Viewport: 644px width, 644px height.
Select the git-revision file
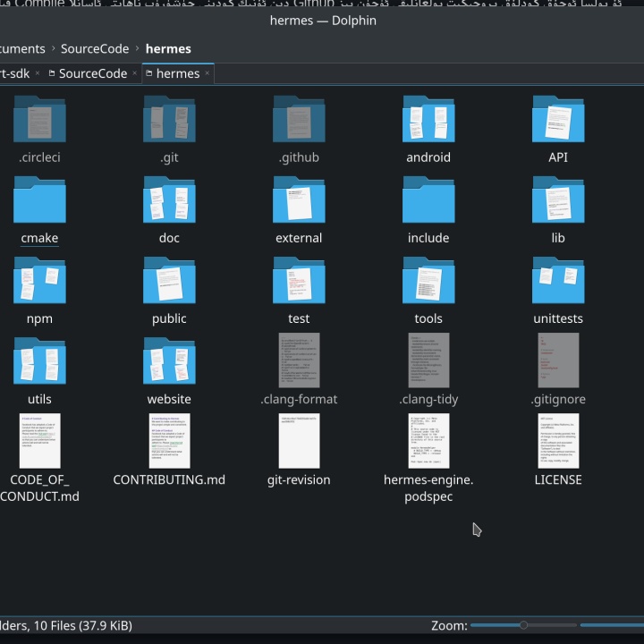(x=299, y=441)
